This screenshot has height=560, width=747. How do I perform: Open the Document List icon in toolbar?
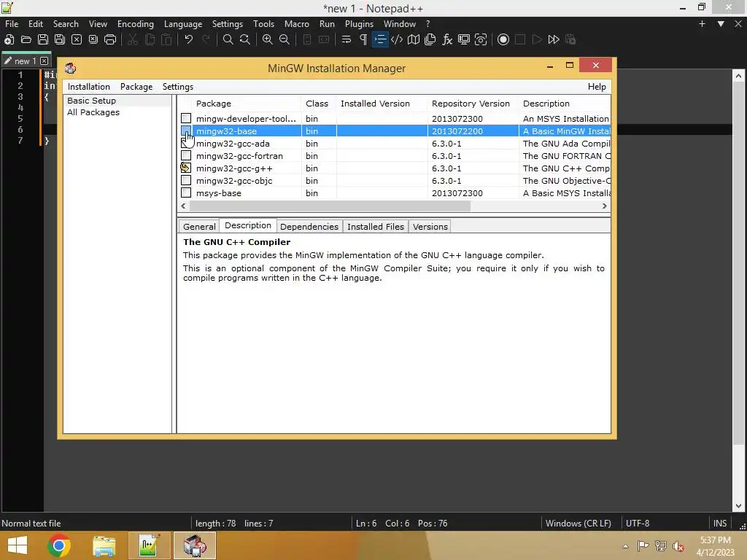pyautogui.click(x=430, y=39)
